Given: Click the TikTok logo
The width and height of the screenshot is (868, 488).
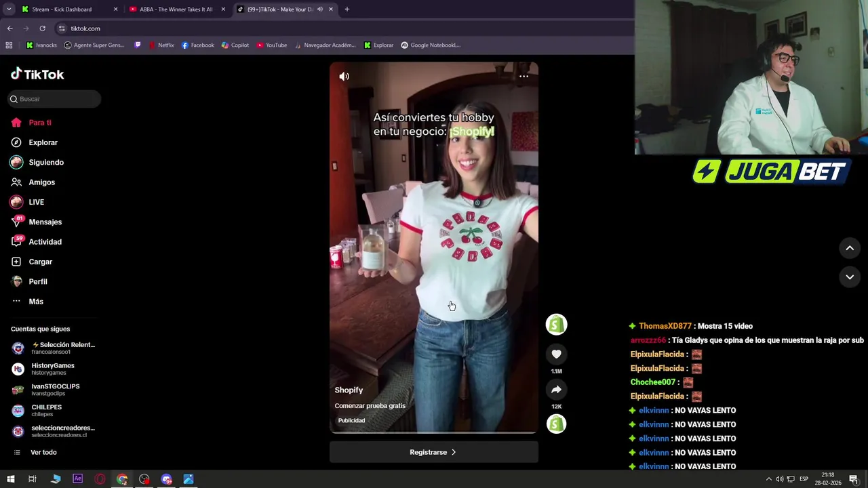Looking at the screenshot, I should coord(37,74).
